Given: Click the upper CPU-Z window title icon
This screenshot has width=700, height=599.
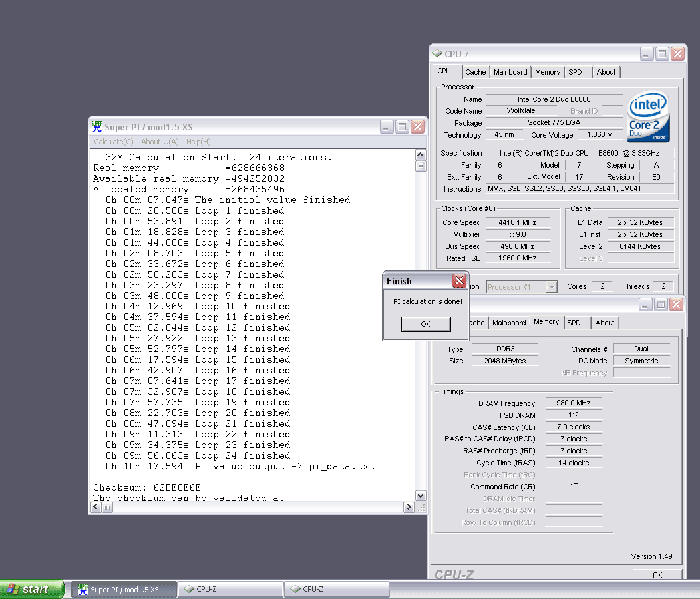Looking at the screenshot, I should click(437, 54).
